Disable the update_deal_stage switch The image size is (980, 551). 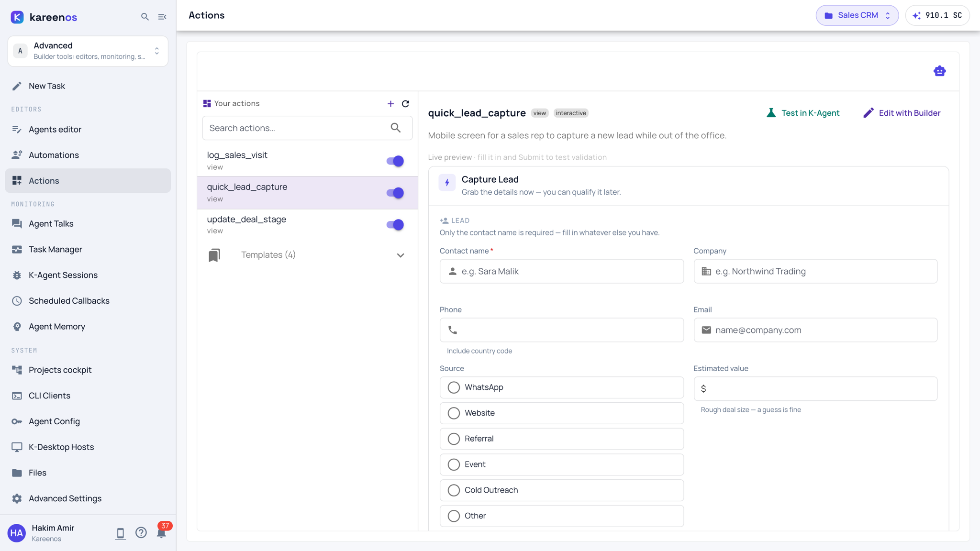click(395, 225)
